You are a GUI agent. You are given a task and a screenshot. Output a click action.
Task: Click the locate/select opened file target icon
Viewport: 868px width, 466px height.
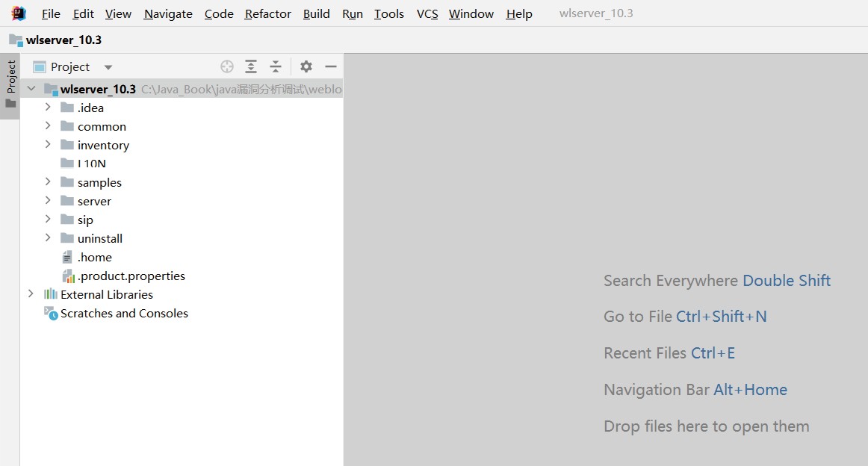click(x=227, y=67)
